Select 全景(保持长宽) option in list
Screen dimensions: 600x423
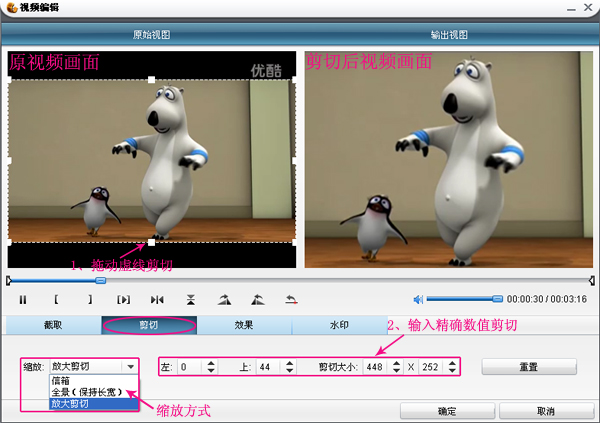[88, 392]
